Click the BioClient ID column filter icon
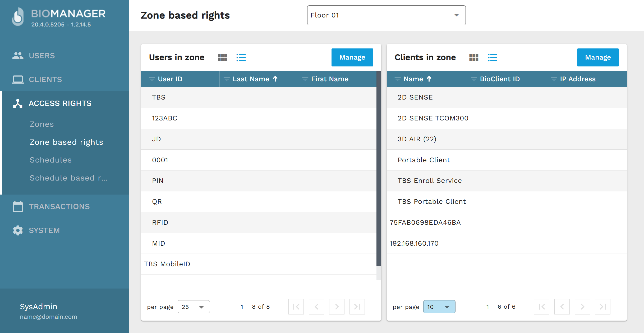 pos(474,79)
